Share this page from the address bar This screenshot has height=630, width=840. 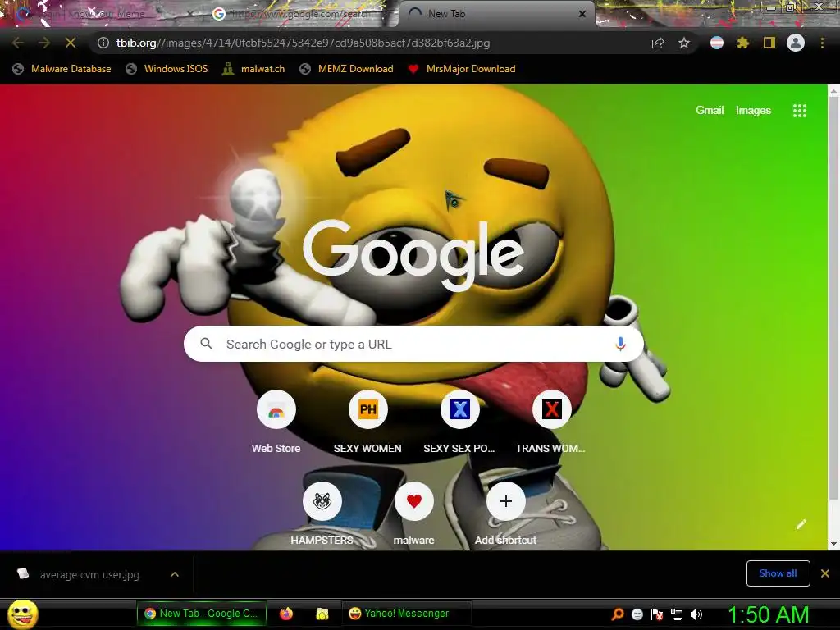pos(658,43)
